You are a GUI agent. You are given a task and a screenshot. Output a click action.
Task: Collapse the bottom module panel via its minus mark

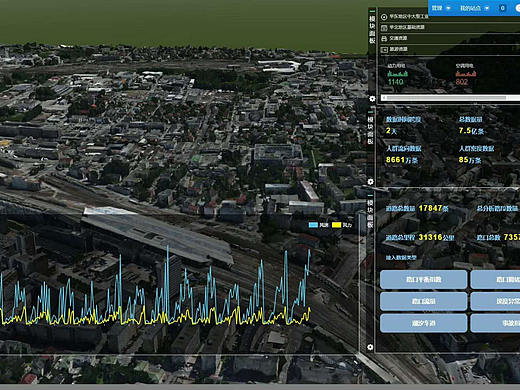[370, 196]
